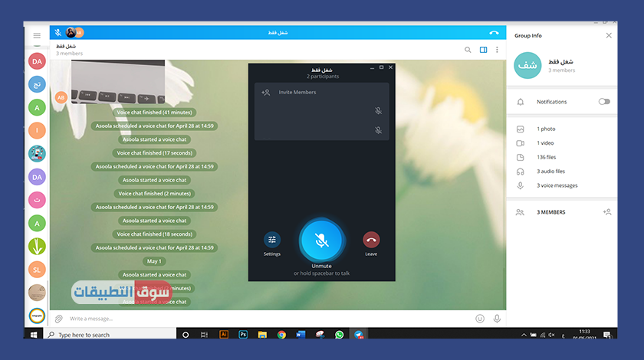
Task: Open the purple DA avatar chat
Action: [37, 177]
